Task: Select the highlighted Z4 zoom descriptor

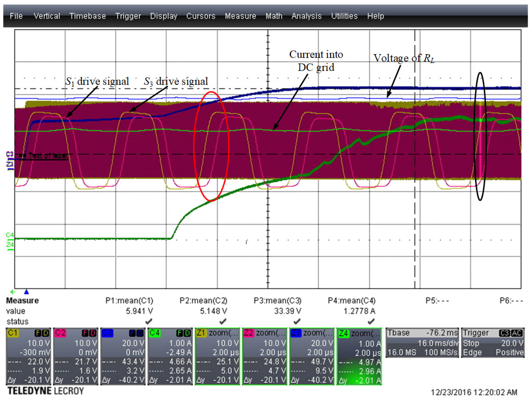Action: pyautogui.click(x=359, y=356)
